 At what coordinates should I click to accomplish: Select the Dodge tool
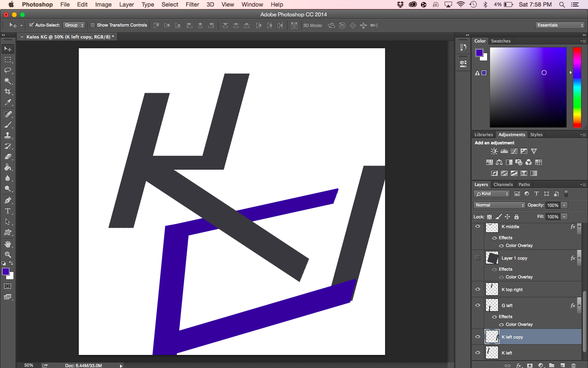[8, 188]
